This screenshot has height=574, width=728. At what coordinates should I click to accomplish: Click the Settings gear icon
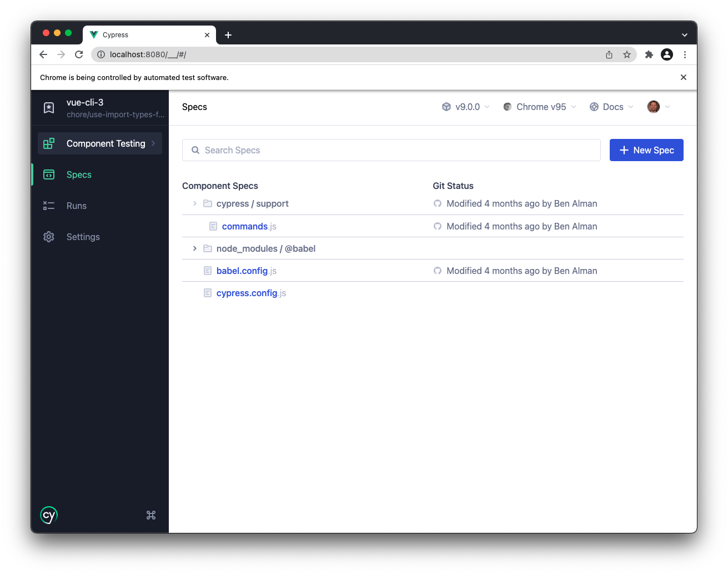coord(49,237)
